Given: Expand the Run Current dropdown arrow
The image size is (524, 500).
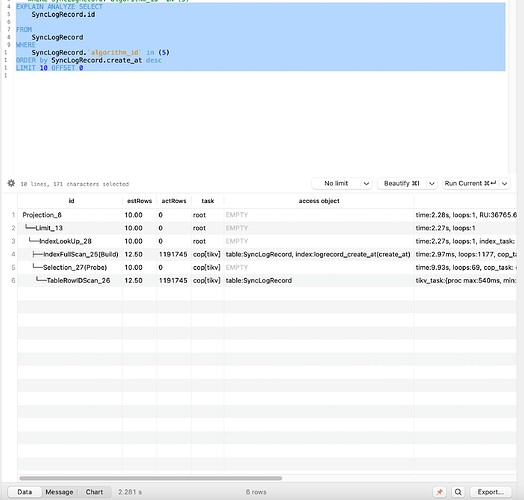Looking at the screenshot, I should coord(505,183).
